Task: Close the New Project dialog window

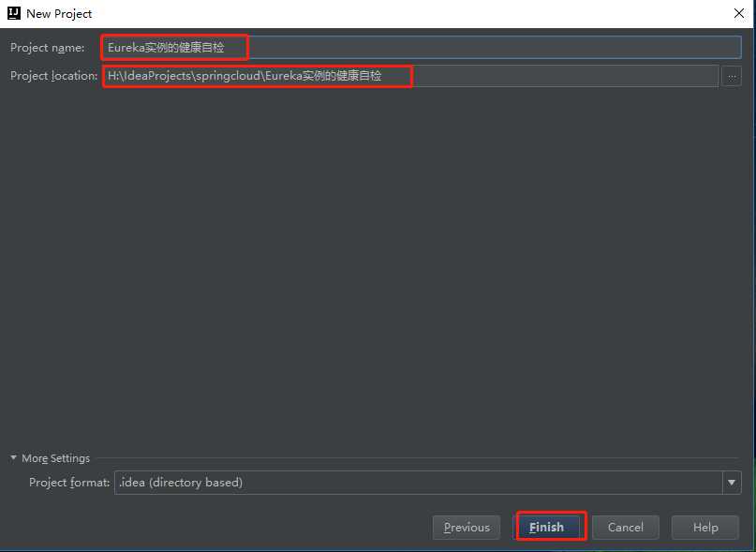Action: (738, 14)
